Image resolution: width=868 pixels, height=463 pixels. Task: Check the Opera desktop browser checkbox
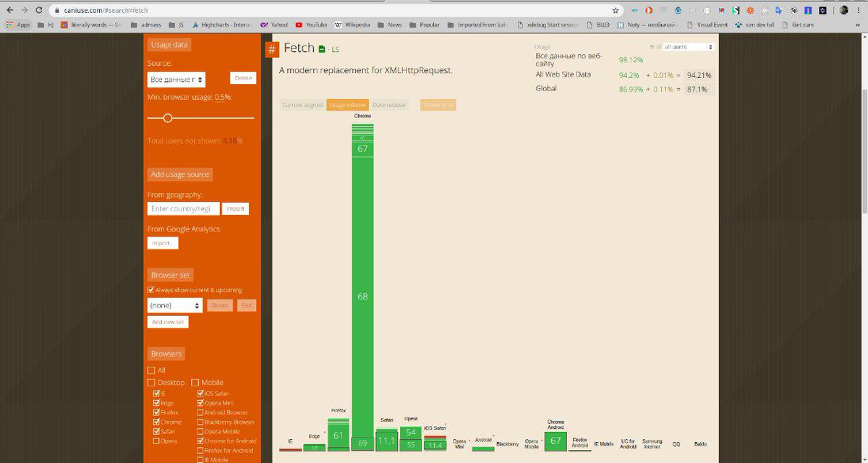(156, 441)
